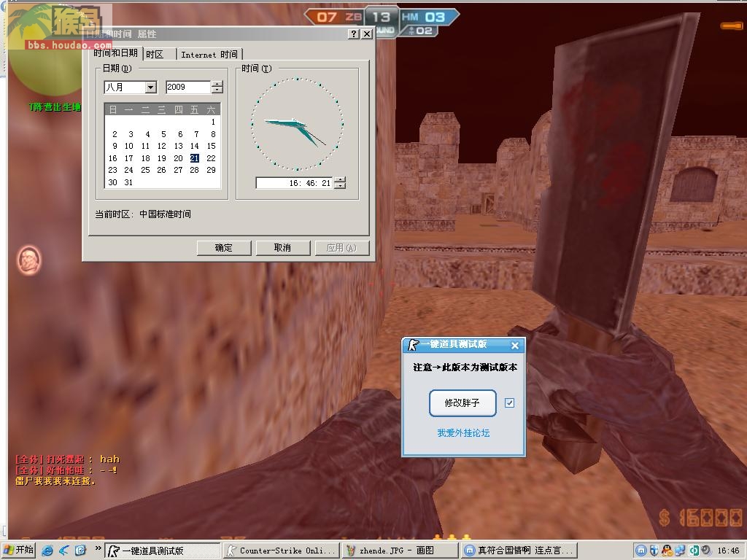This screenshot has height=560, width=747.
Task: Click the help question-mark button in date dialog
Action: [354, 34]
